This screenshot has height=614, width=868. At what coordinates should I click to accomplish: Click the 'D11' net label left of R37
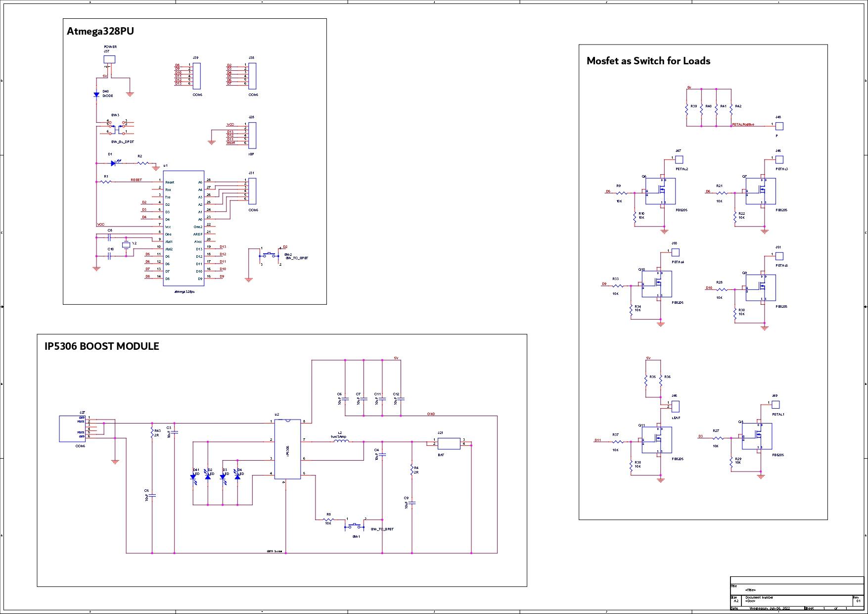(598, 440)
